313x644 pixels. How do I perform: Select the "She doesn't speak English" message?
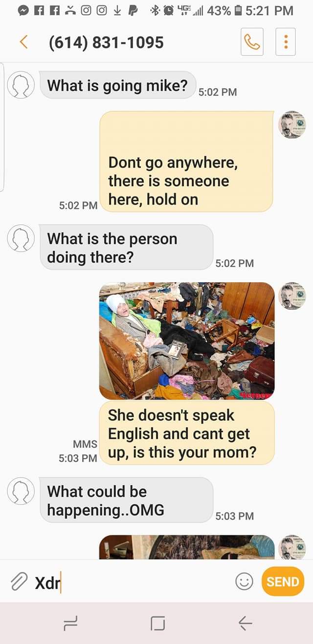[x=186, y=433]
